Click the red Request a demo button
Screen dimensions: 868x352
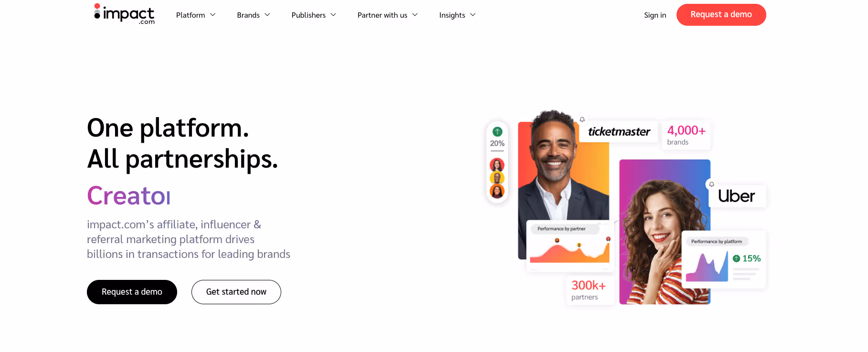[x=721, y=14]
